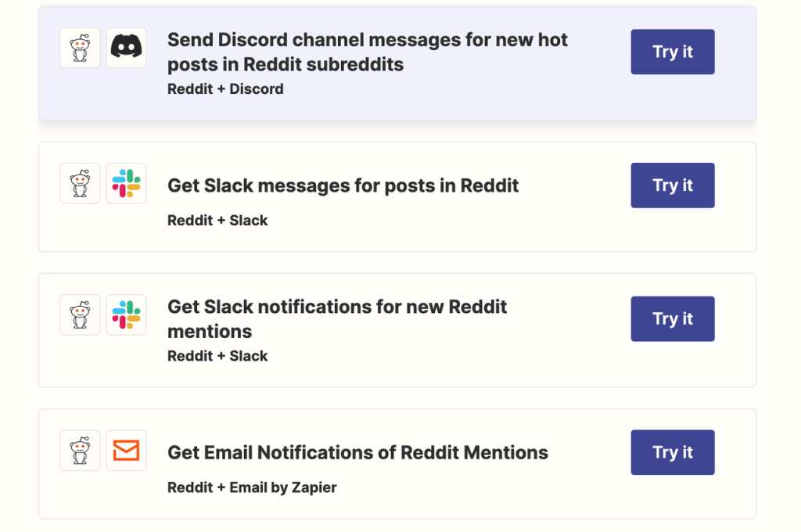801x532 pixels.
Task: Open the Slack notifications for Reddit mentions template
Action: (x=337, y=318)
